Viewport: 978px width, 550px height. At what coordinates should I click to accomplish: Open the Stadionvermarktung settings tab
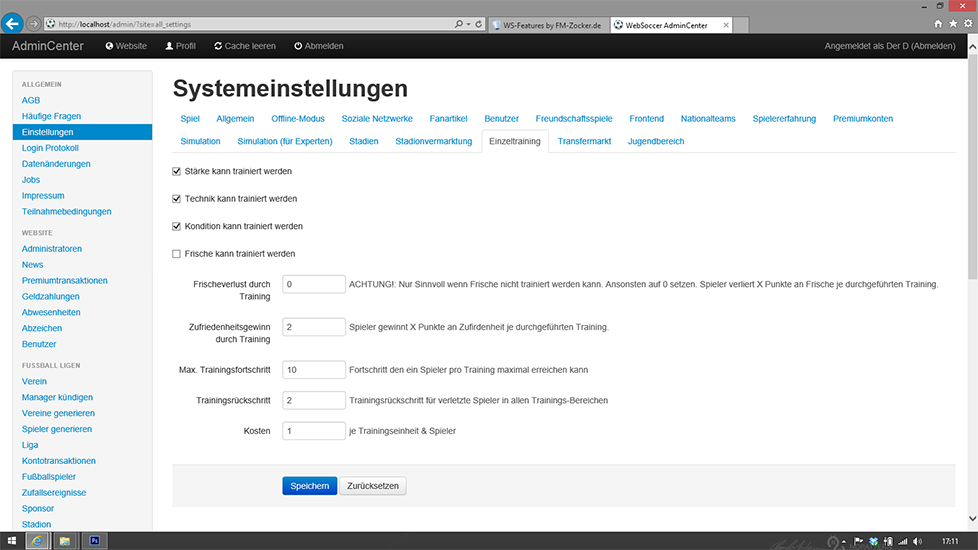pos(433,142)
